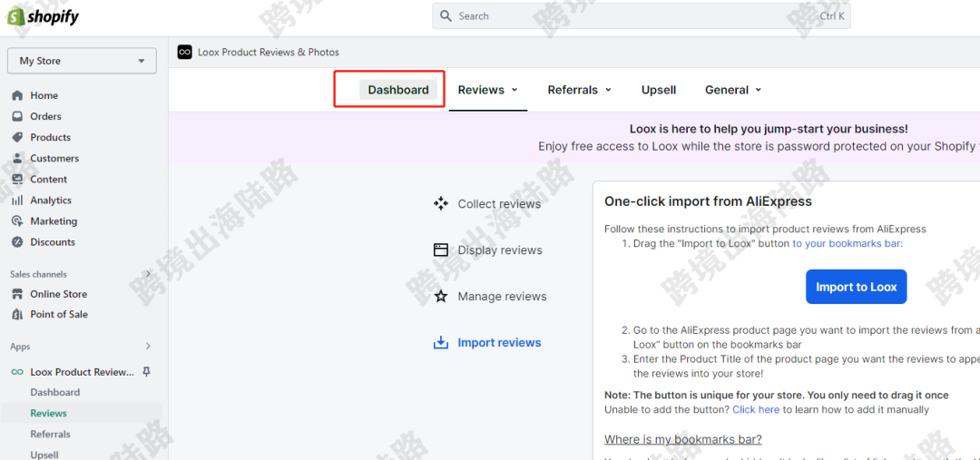This screenshot has height=460, width=980.
Task: Click into the top Search field
Action: click(642, 16)
